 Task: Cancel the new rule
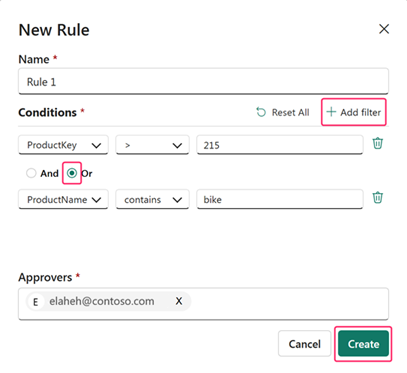(x=304, y=344)
